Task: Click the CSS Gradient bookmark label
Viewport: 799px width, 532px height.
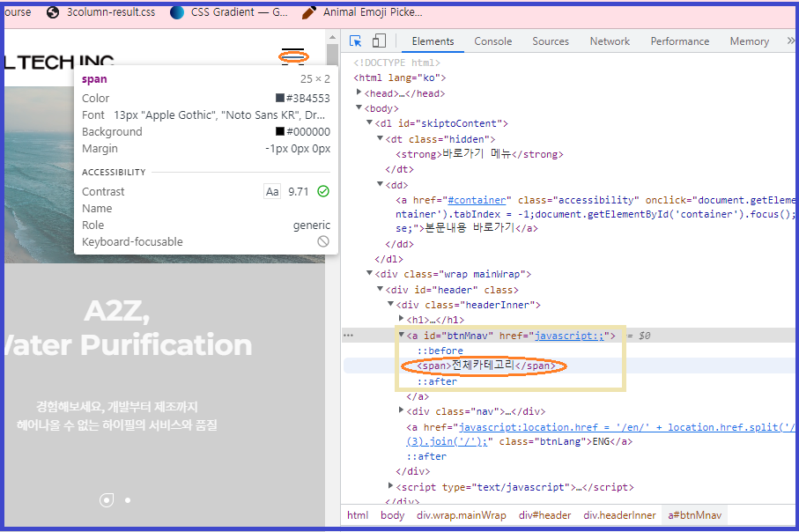Action: [239, 12]
